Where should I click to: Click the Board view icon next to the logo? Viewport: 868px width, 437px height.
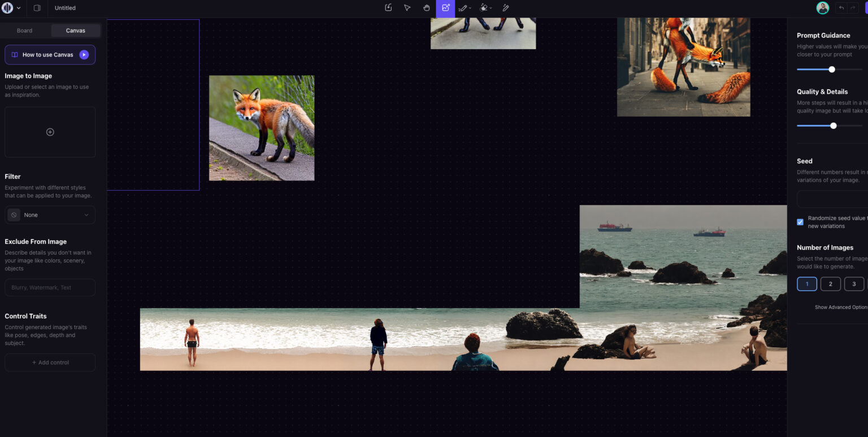(x=36, y=8)
